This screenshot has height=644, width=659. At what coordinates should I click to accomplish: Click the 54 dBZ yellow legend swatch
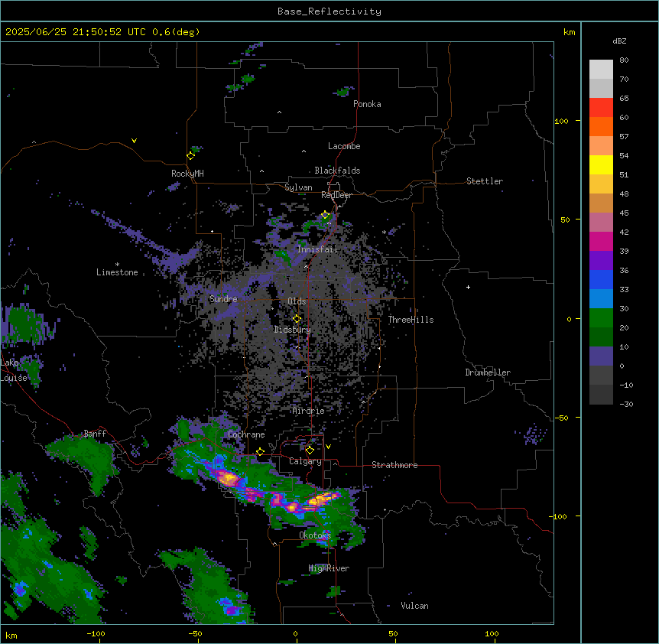point(601,164)
